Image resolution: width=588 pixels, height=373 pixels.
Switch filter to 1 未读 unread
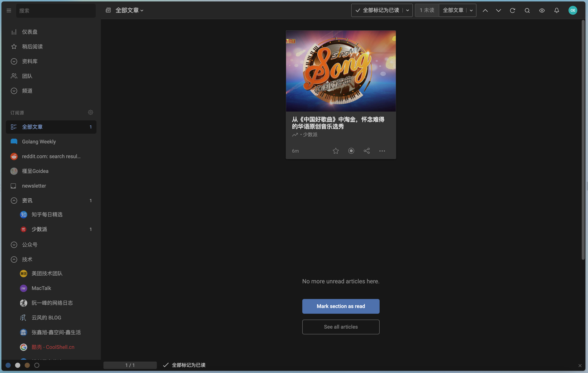pyautogui.click(x=427, y=10)
